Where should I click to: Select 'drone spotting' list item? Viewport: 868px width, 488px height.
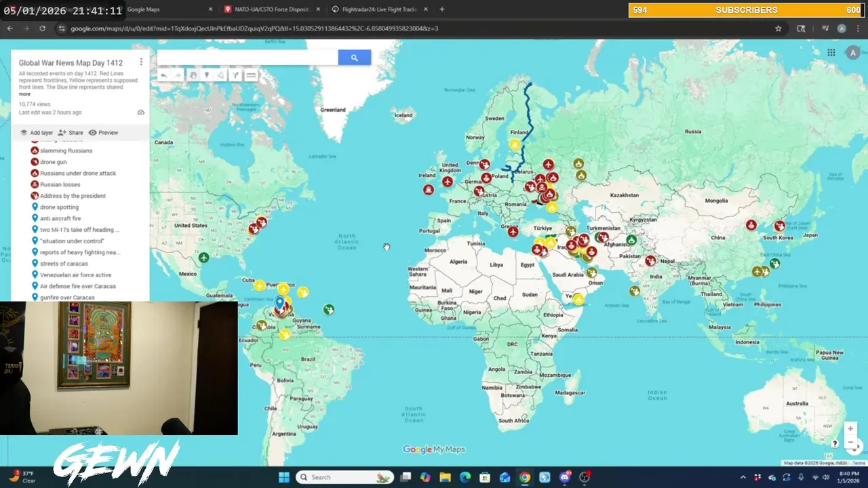tap(59, 207)
